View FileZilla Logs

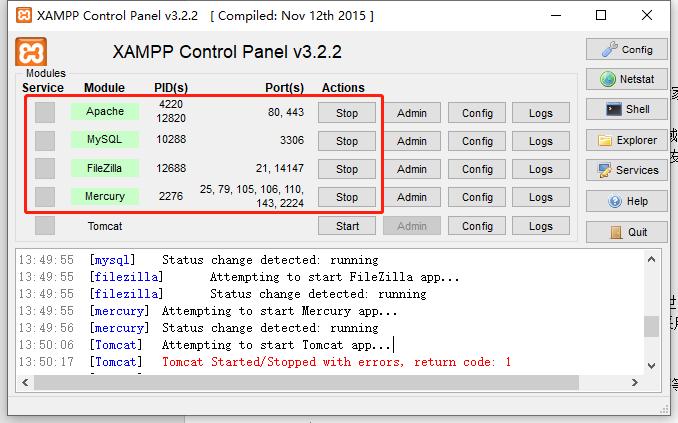541,169
